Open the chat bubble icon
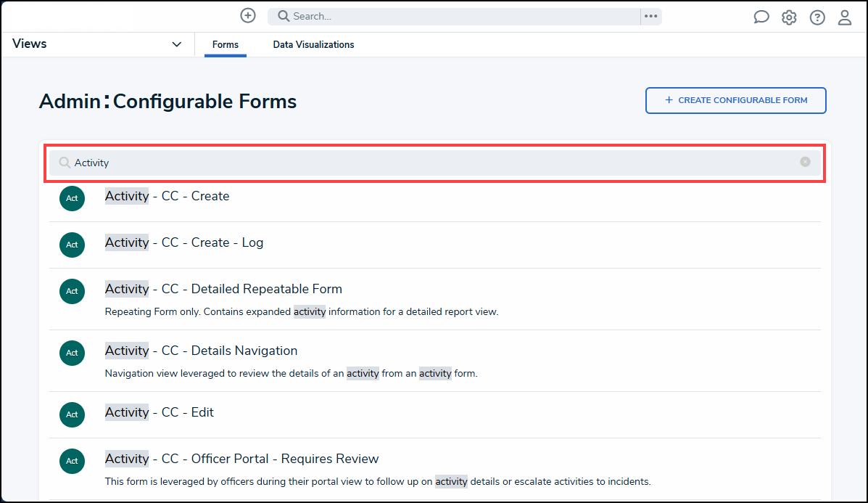 (x=761, y=17)
